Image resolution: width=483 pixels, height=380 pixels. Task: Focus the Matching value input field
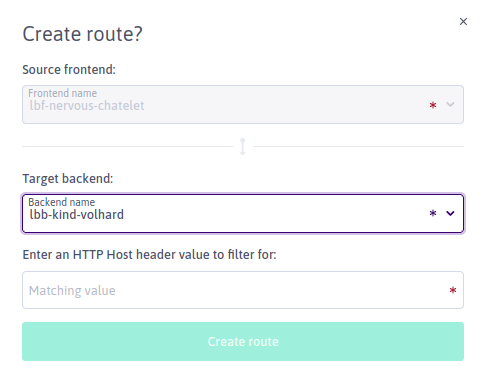click(243, 290)
